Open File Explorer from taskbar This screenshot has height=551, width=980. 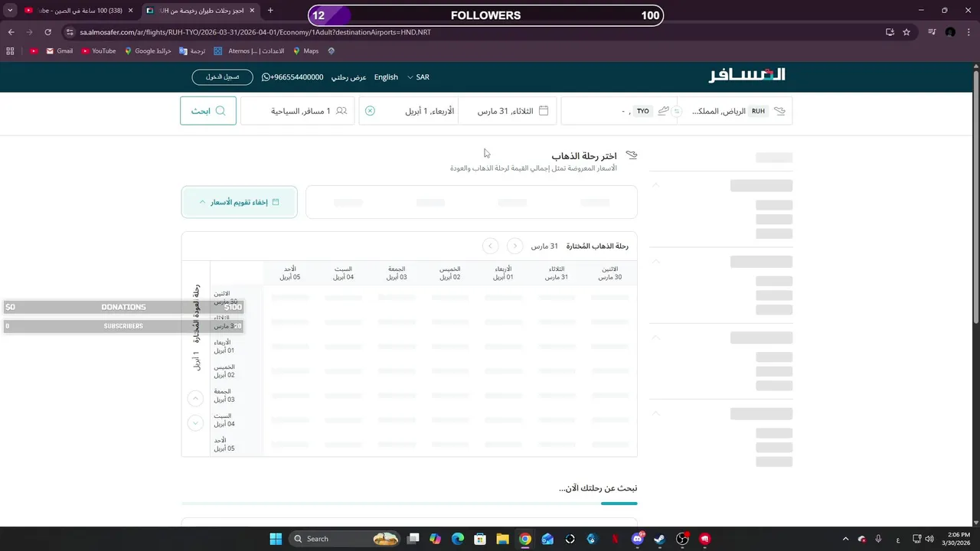(502, 539)
